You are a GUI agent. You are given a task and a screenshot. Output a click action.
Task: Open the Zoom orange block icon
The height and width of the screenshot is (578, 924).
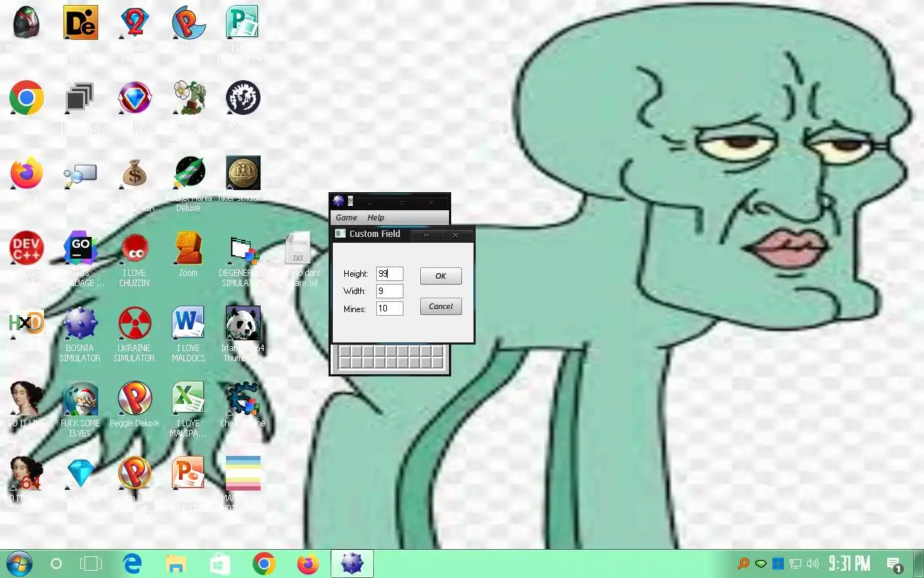(188, 249)
